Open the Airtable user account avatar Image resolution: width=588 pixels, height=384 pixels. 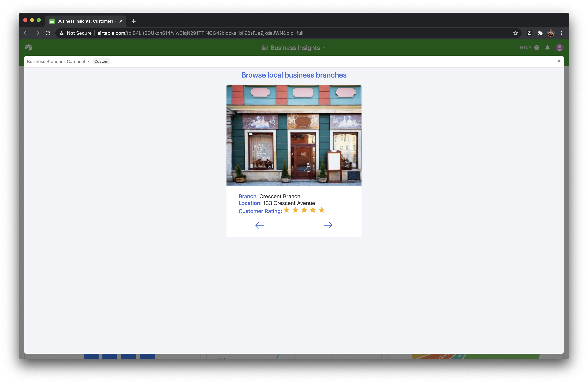click(559, 47)
